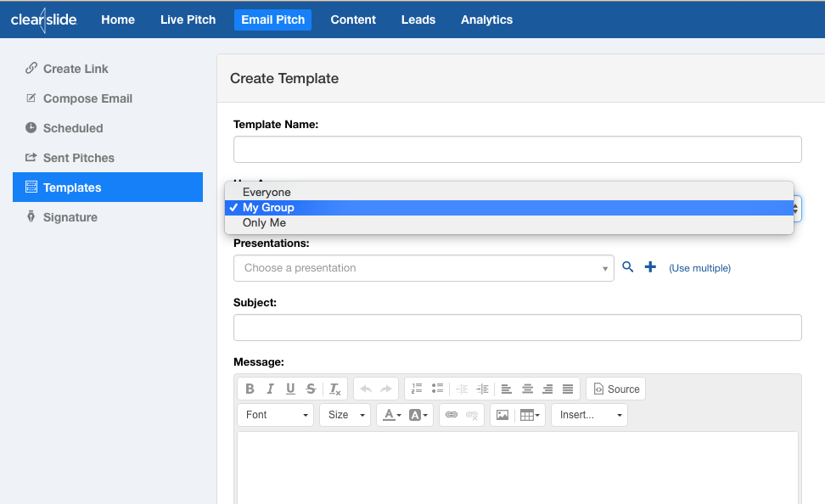The height and width of the screenshot is (504, 825).
Task: Toggle italic formatting in the message editor
Action: (270, 389)
